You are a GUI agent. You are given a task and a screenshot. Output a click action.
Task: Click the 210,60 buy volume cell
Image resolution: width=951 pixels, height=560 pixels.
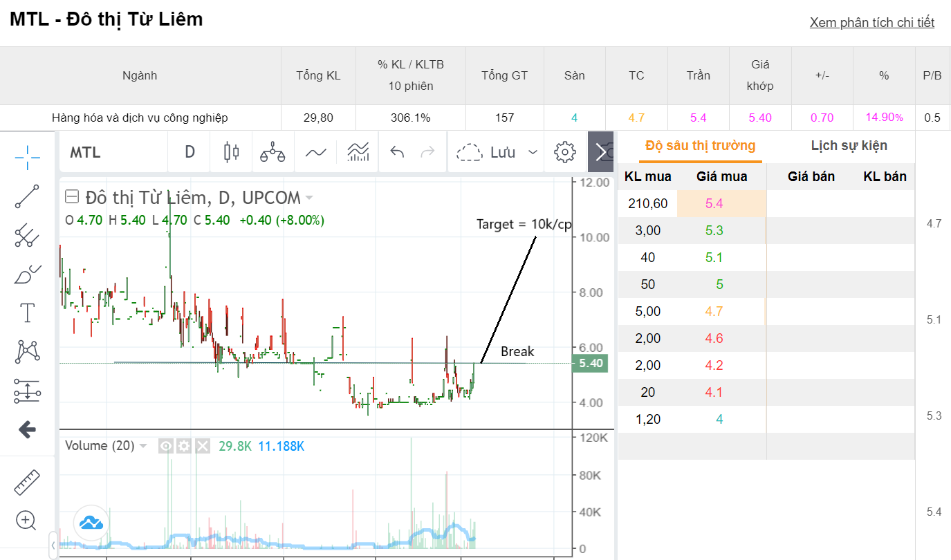coord(648,203)
